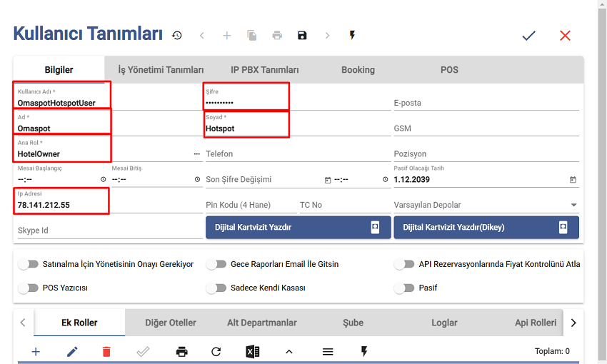Export grid using the Excel icon
This screenshot has width=607, height=364.
point(252,351)
